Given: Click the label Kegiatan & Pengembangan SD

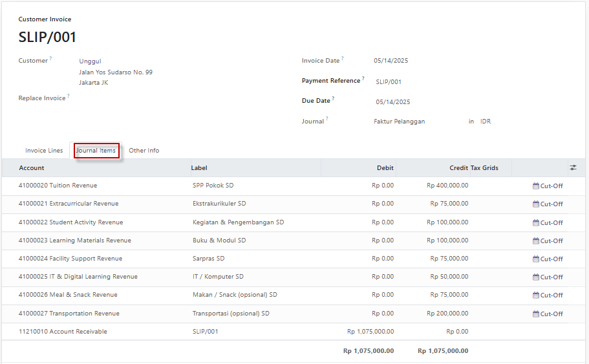Looking at the screenshot, I should click(238, 222).
